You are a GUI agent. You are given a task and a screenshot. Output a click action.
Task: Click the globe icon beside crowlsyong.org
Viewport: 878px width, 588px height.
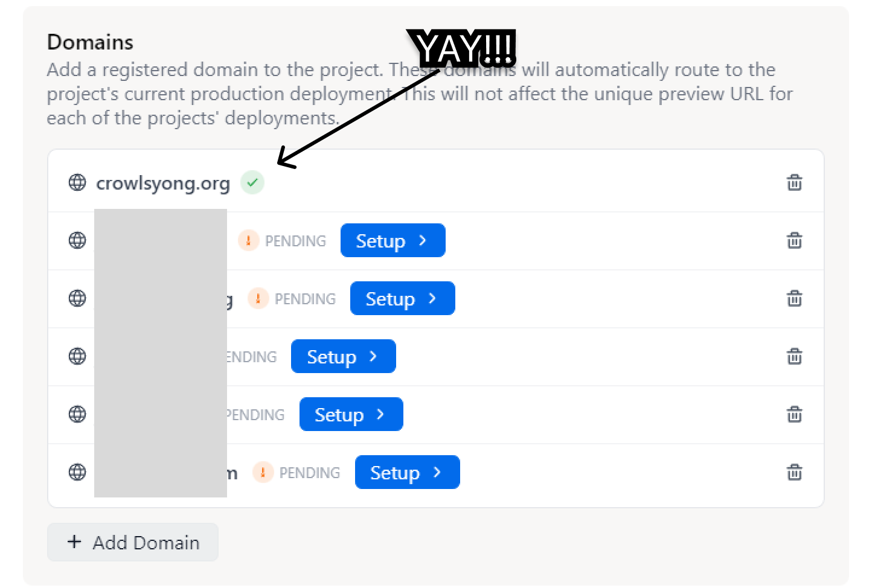(77, 182)
